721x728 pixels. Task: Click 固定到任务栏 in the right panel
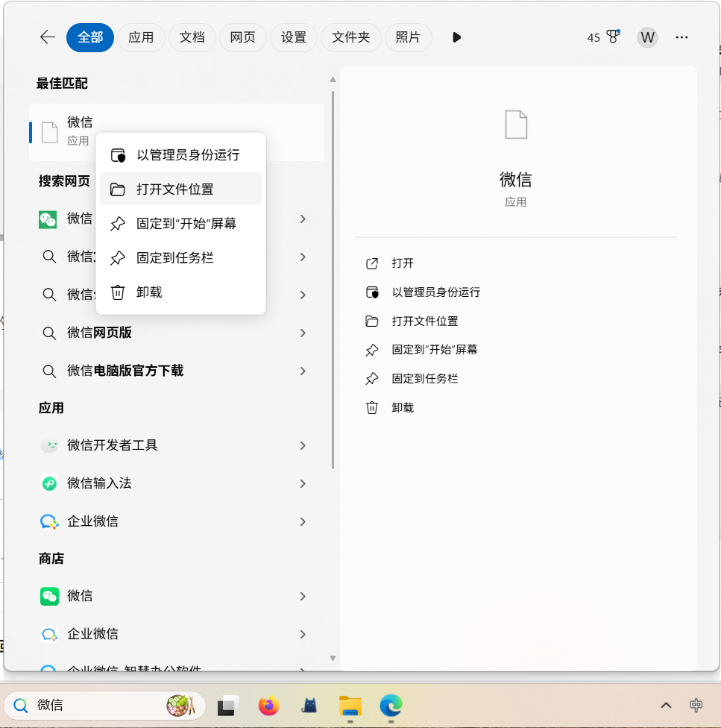424,378
